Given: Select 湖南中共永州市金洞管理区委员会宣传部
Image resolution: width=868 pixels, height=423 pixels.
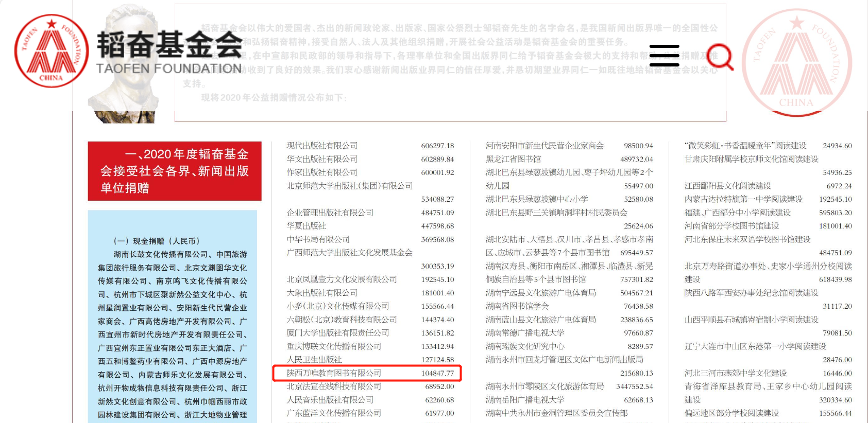Looking at the screenshot, I should point(557,413).
